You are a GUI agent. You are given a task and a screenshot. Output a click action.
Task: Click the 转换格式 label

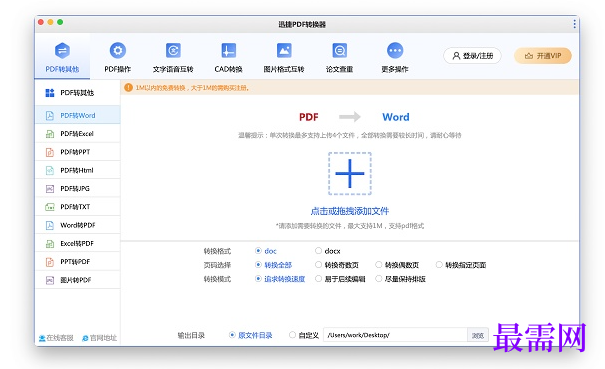pyautogui.click(x=217, y=251)
